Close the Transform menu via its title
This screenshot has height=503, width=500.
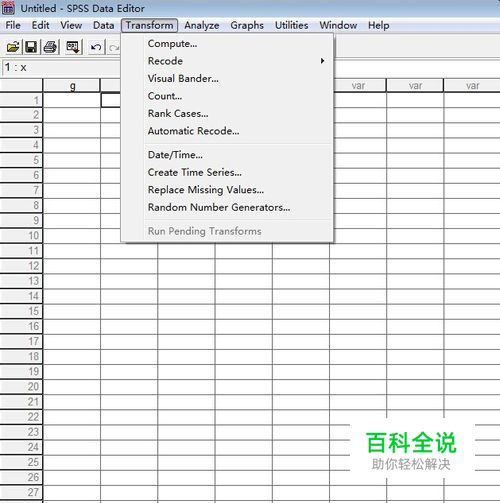(149, 25)
